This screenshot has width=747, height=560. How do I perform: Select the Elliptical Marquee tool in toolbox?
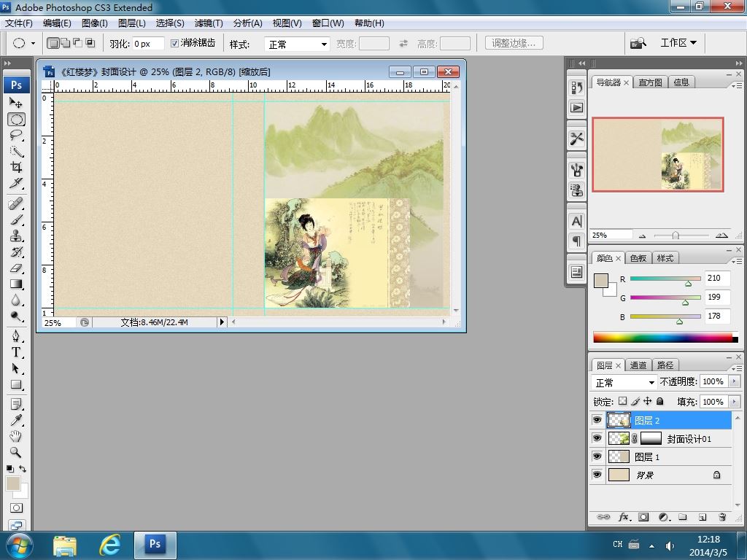coord(16,120)
